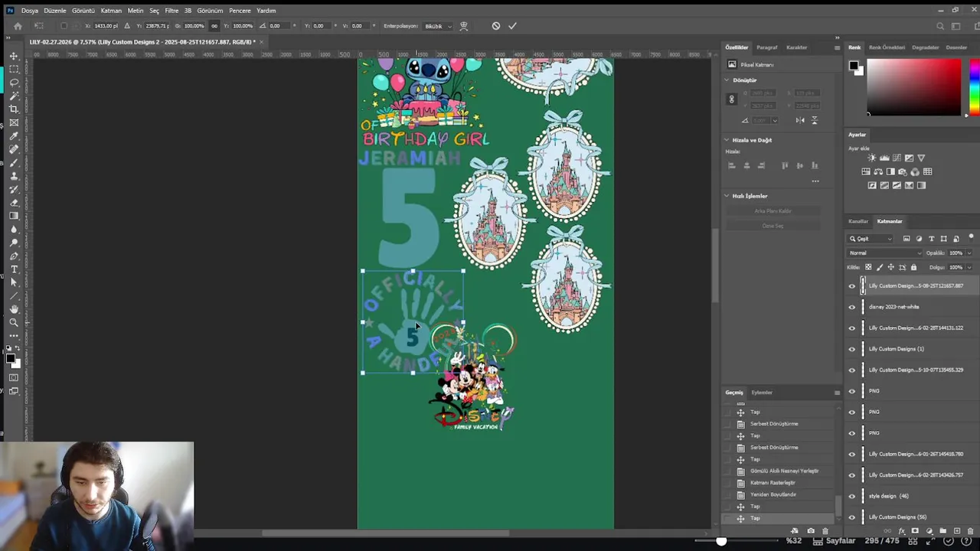Click the Özne Seç button
Viewport: 980px width, 551px height.
pos(773,226)
